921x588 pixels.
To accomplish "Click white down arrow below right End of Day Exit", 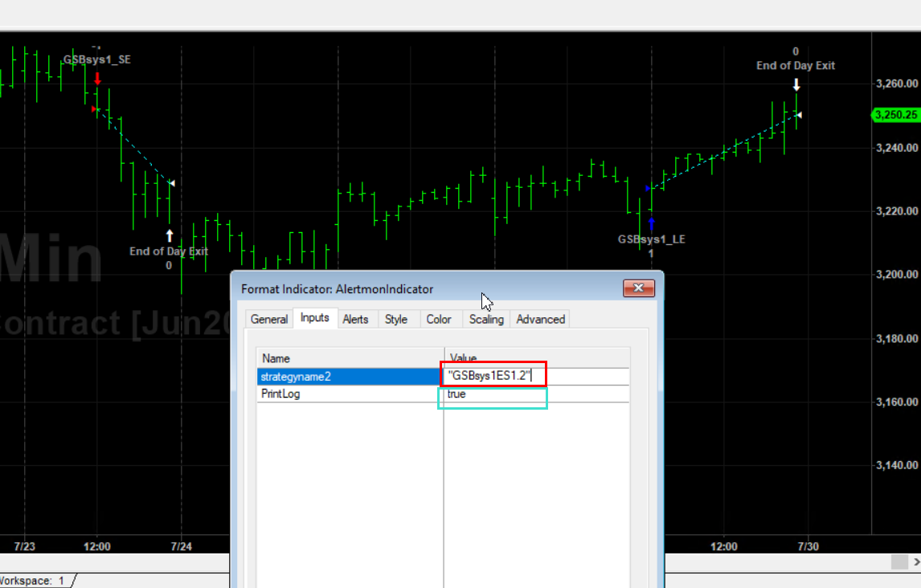I will (x=796, y=84).
